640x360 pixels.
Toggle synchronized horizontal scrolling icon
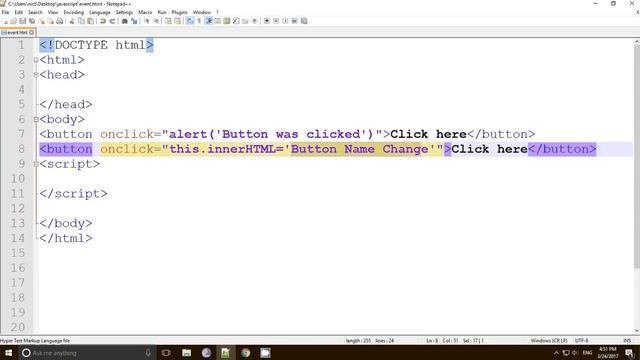tap(177, 21)
